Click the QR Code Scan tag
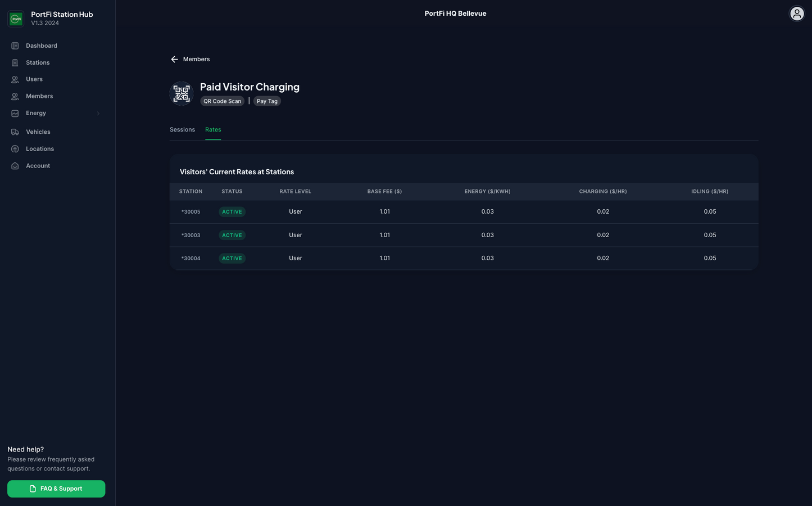 [x=222, y=101]
